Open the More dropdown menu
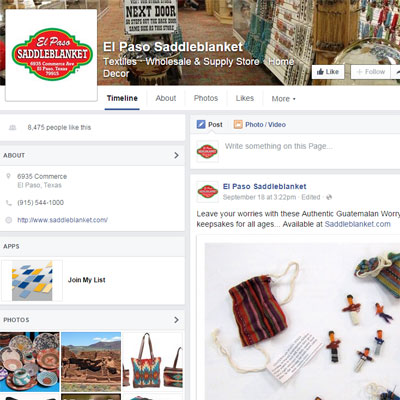 click(283, 99)
